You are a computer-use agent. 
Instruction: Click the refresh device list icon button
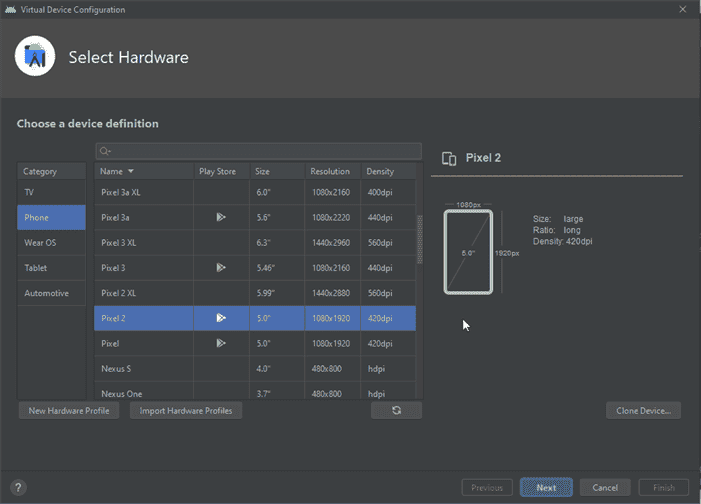[x=396, y=411]
